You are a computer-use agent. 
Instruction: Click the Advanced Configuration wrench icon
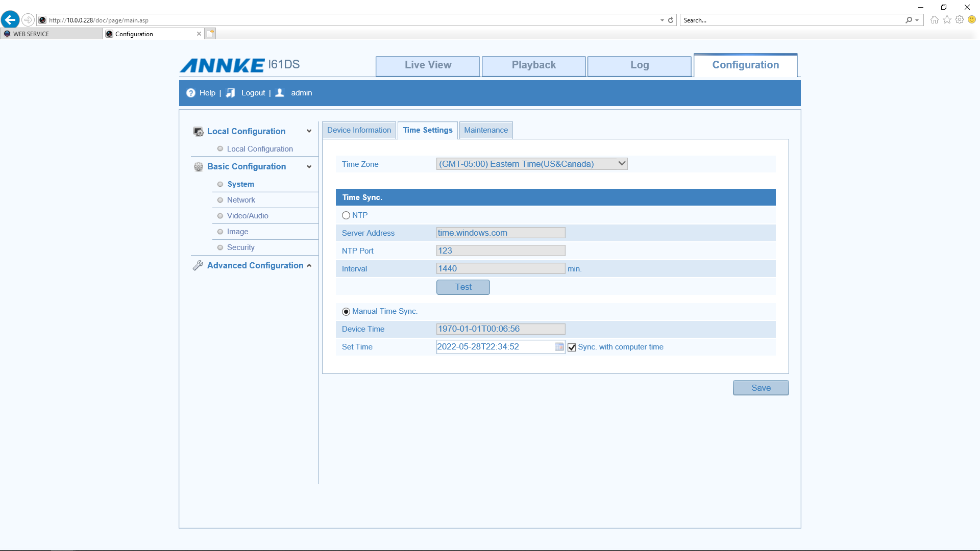point(198,266)
